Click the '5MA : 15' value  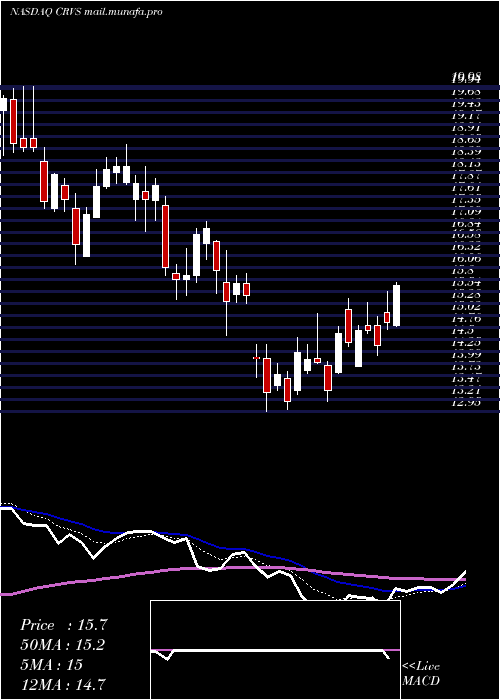click(x=51, y=665)
